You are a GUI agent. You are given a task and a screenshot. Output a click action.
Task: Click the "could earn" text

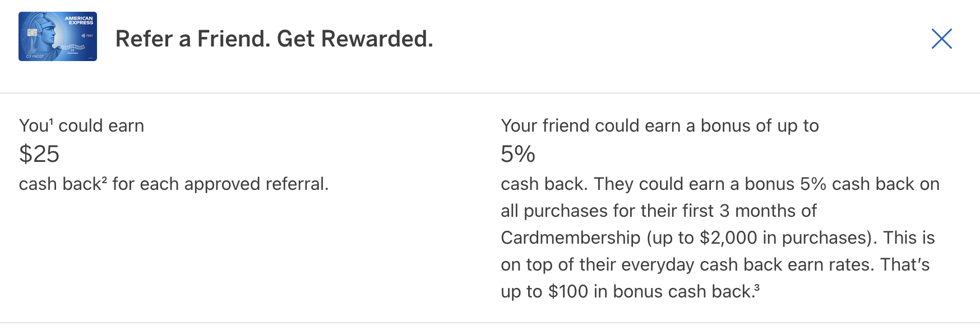coord(101,125)
